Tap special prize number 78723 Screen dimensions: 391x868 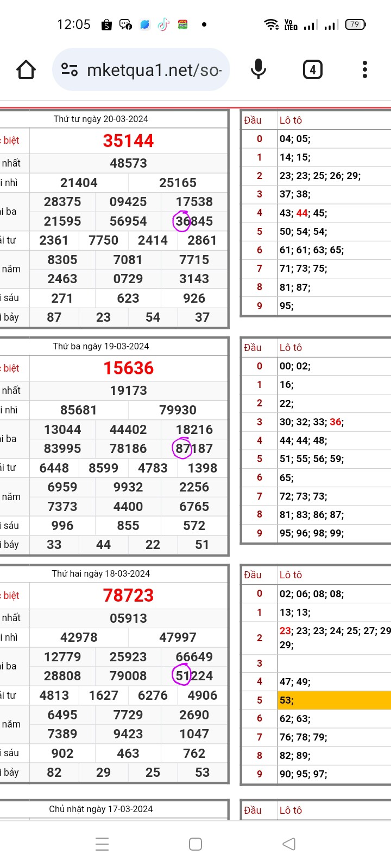pyautogui.click(x=129, y=596)
